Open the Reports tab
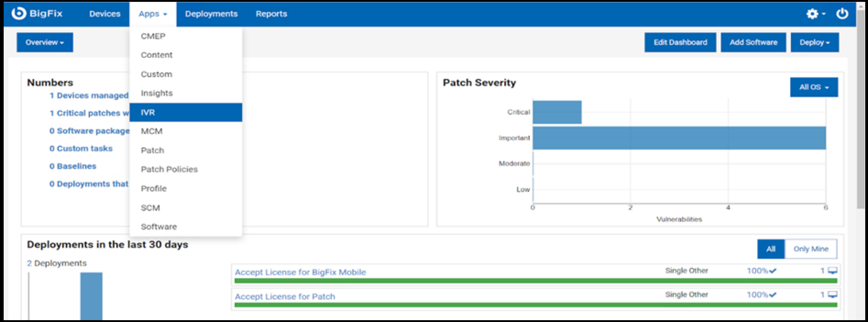Image resolution: width=868 pixels, height=322 pixels. tap(271, 14)
